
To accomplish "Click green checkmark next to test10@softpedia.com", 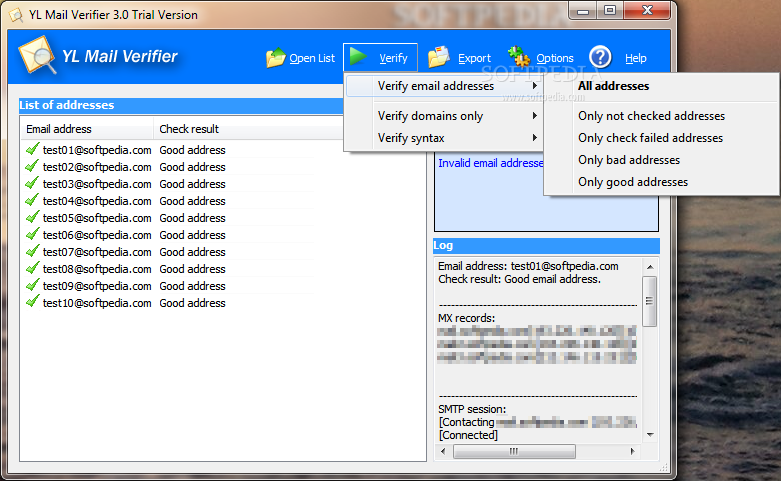I will [x=32, y=302].
